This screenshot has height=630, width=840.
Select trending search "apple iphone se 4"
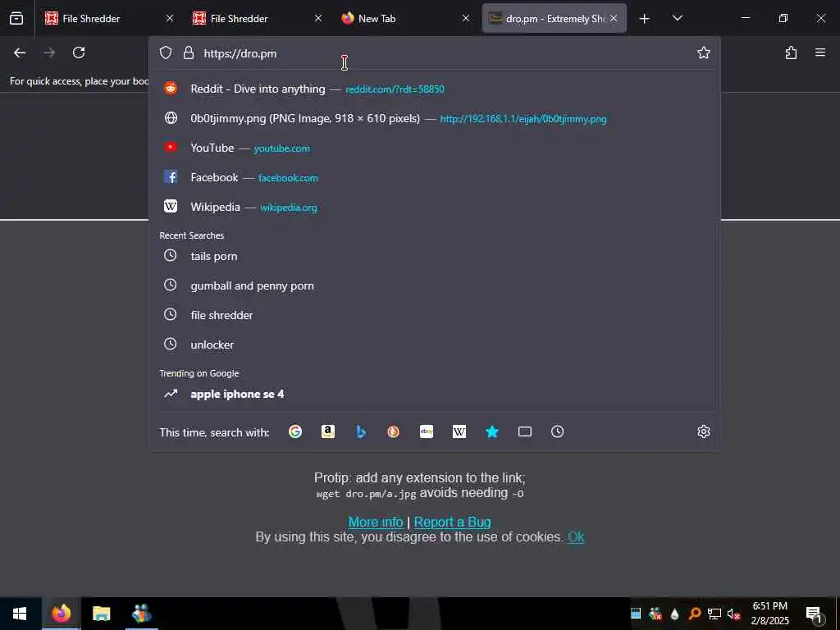435,395
